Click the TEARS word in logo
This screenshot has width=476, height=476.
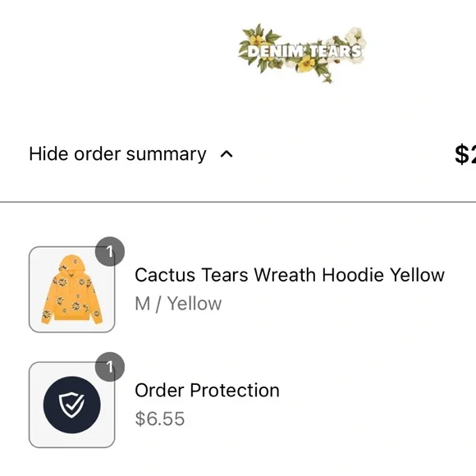pos(336,52)
